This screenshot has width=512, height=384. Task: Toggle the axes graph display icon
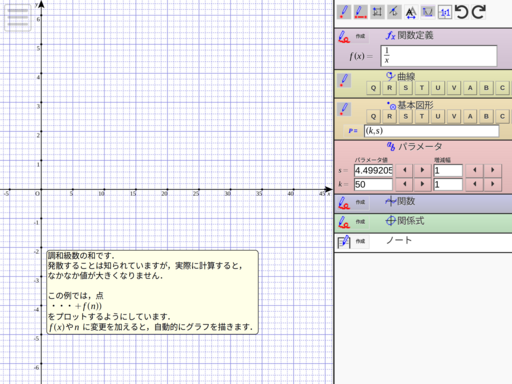tap(428, 12)
